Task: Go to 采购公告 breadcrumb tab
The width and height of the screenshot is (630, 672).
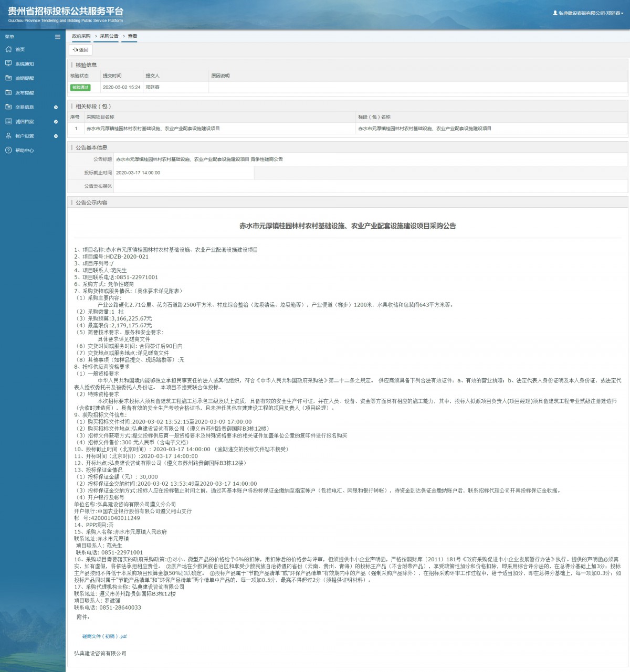Action: click(x=109, y=36)
